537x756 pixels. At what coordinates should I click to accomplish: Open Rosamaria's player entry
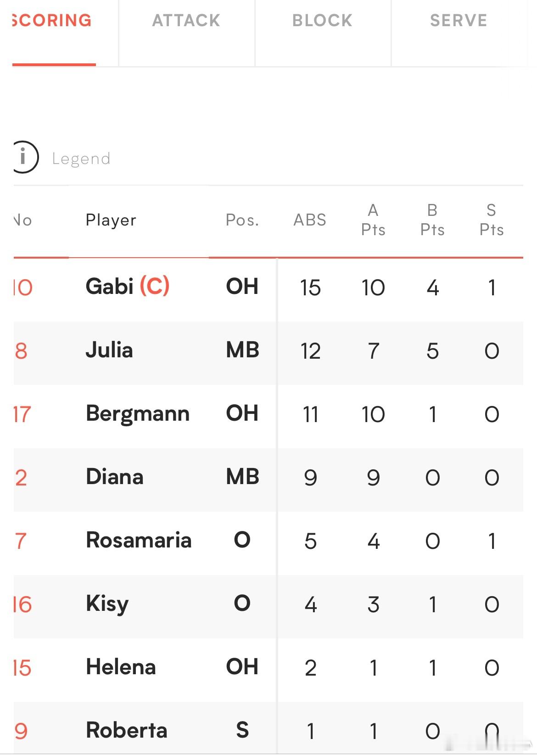(139, 540)
